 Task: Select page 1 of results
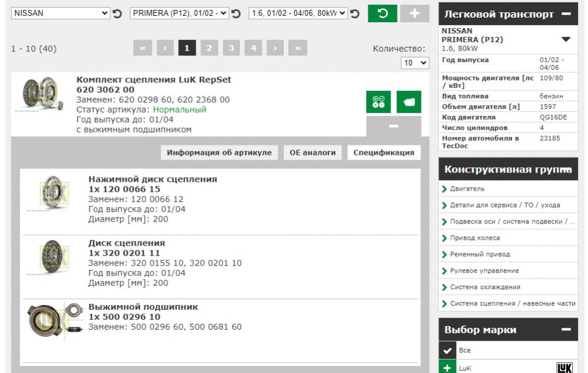click(187, 48)
